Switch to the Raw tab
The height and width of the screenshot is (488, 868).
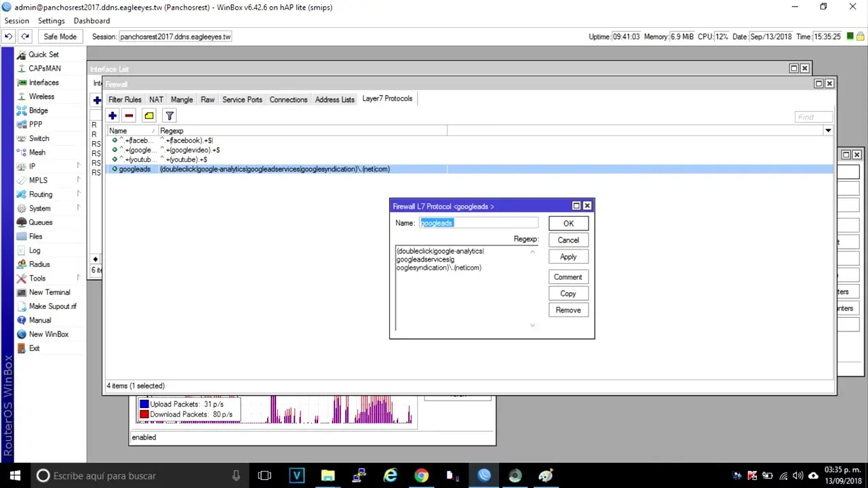coord(208,100)
